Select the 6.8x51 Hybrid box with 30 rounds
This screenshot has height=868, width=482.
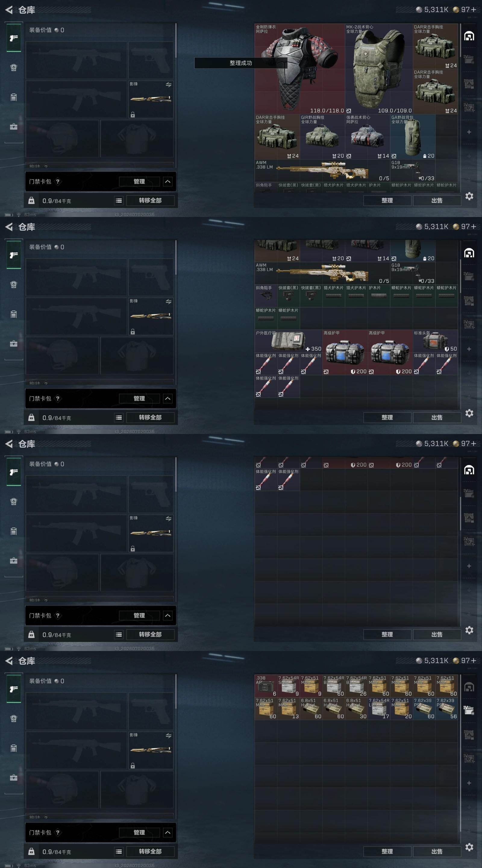point(356,708)
